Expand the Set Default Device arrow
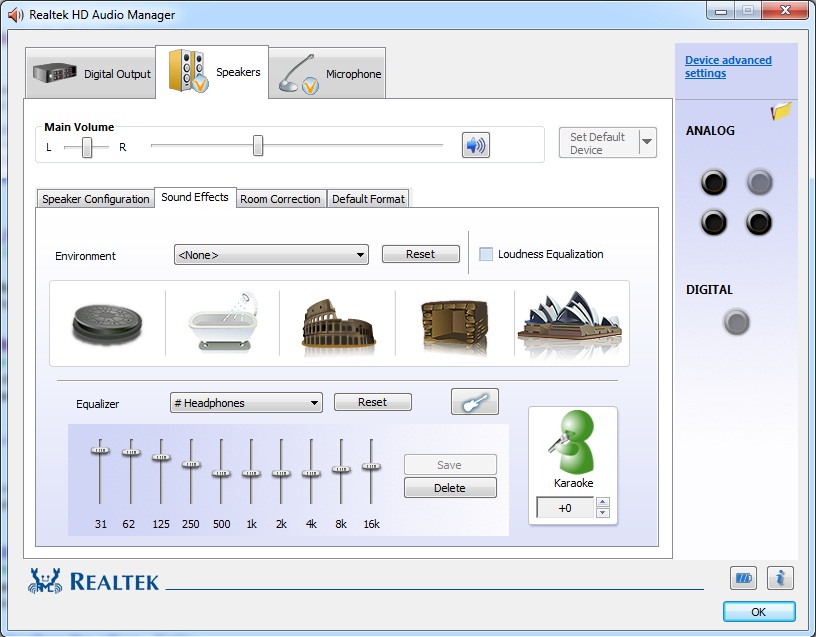This screenshot has height=637, width=816. (647, 142)
